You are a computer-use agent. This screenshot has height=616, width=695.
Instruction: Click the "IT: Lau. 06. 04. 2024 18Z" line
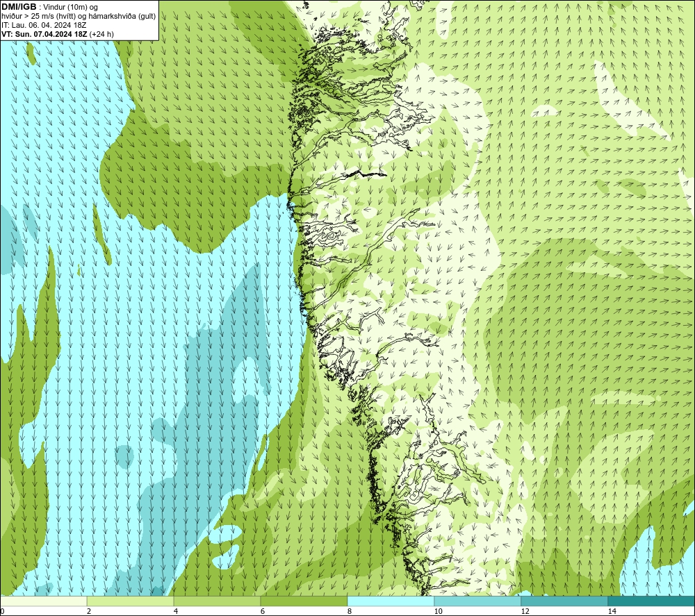pos(44,25)
